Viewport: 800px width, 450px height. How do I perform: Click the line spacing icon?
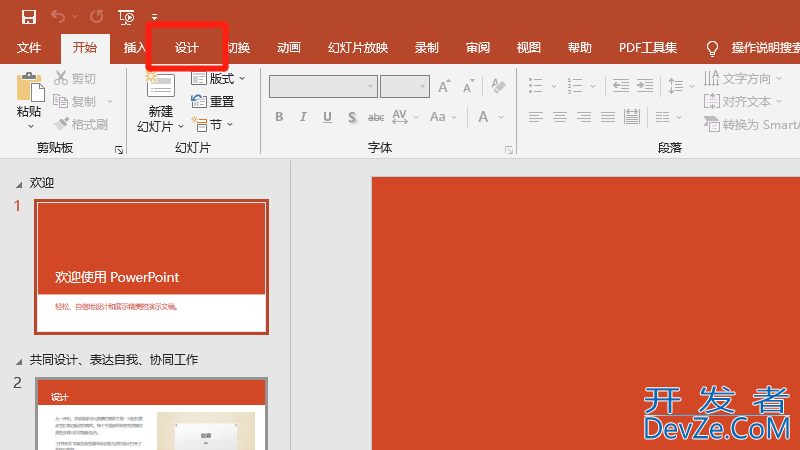tap(676, 86)
